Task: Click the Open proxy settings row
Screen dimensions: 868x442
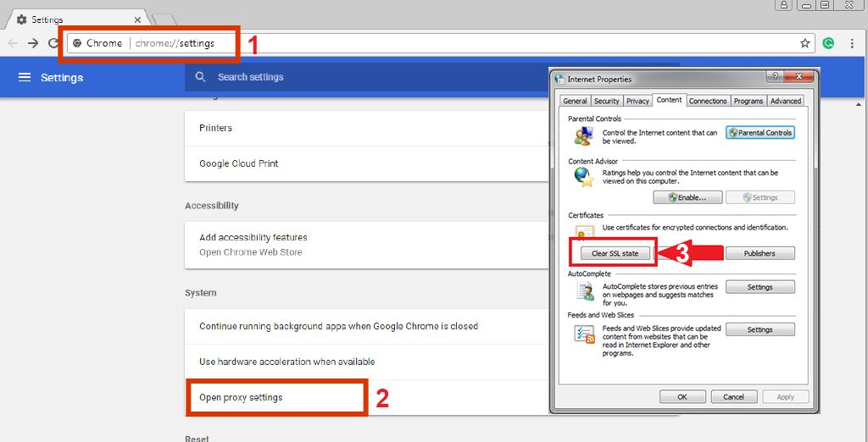Action: [367, 397]
